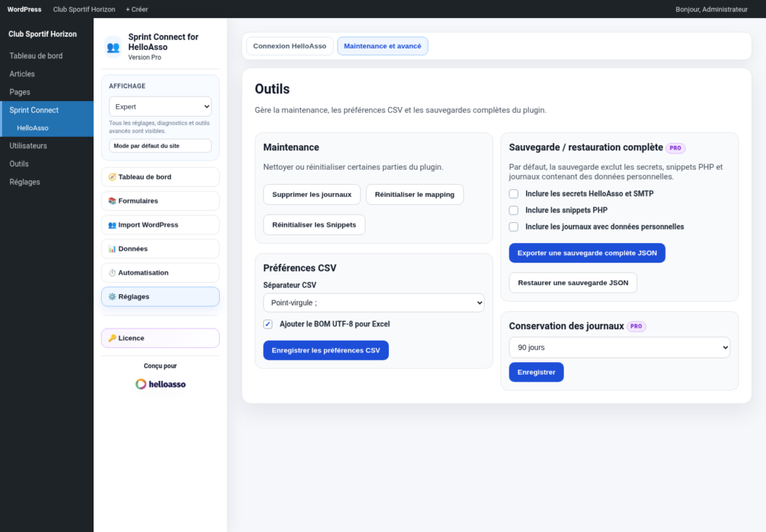Click the gear icon beside Réglages
766x532 pixels.
point(112,296)
